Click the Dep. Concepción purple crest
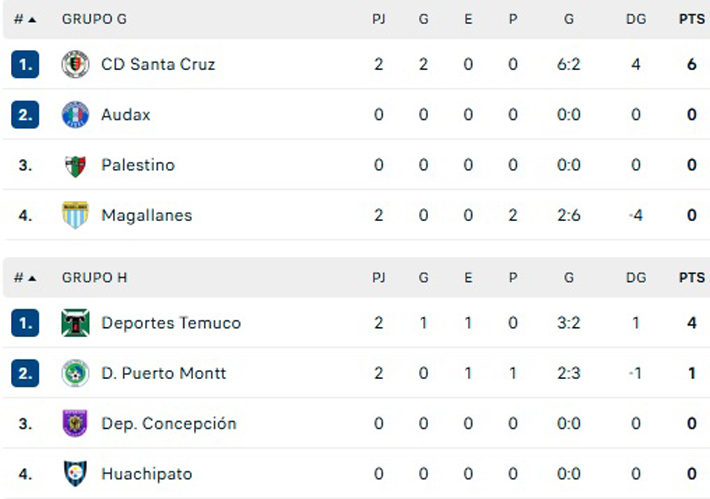710x499 pixels. tap(75, 423)
